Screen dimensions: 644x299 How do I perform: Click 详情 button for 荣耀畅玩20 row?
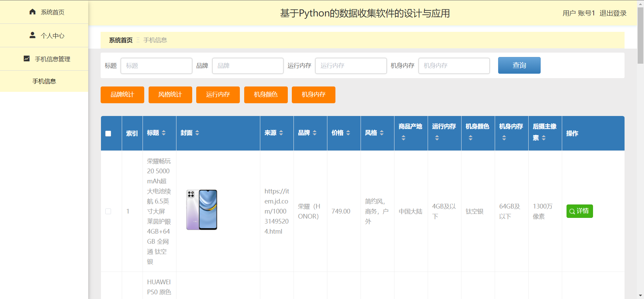580,211
